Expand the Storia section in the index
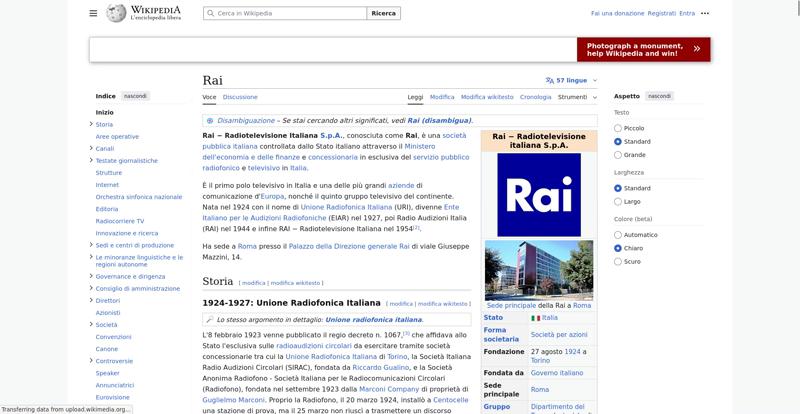 91,124
